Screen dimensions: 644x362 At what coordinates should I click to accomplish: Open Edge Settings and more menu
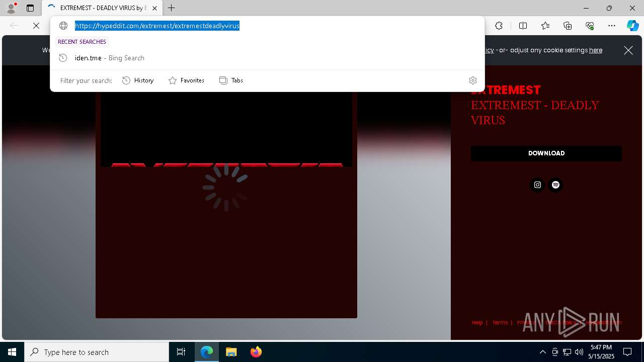tap(612, 26)
